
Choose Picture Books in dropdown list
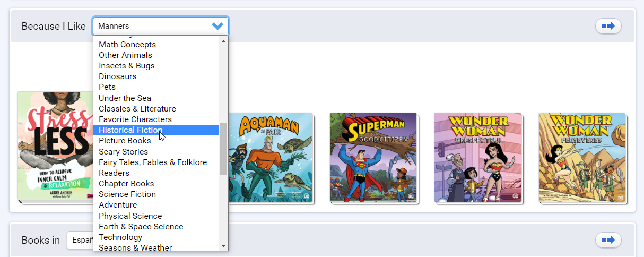(125, 141)
